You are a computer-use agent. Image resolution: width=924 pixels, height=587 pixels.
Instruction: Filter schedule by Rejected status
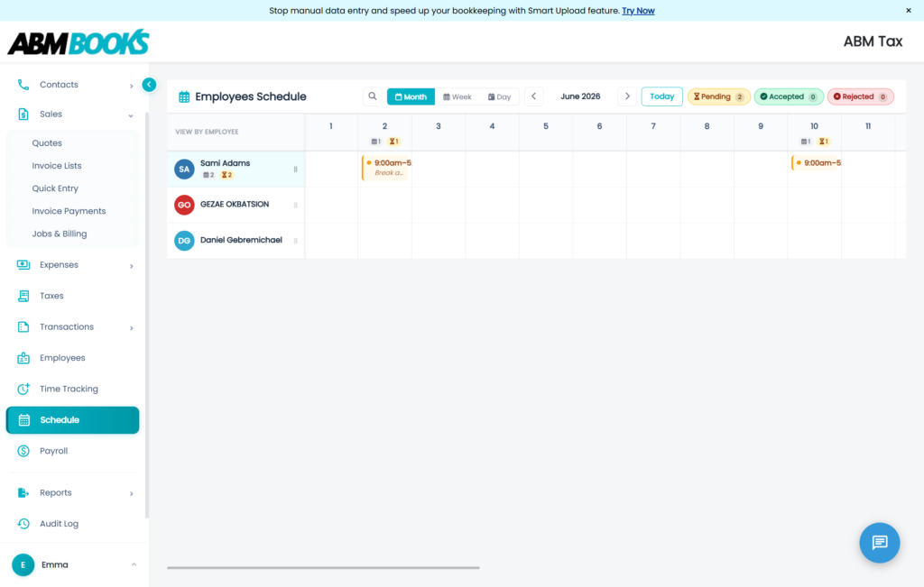pyautogui.click(x=860, y=96)
